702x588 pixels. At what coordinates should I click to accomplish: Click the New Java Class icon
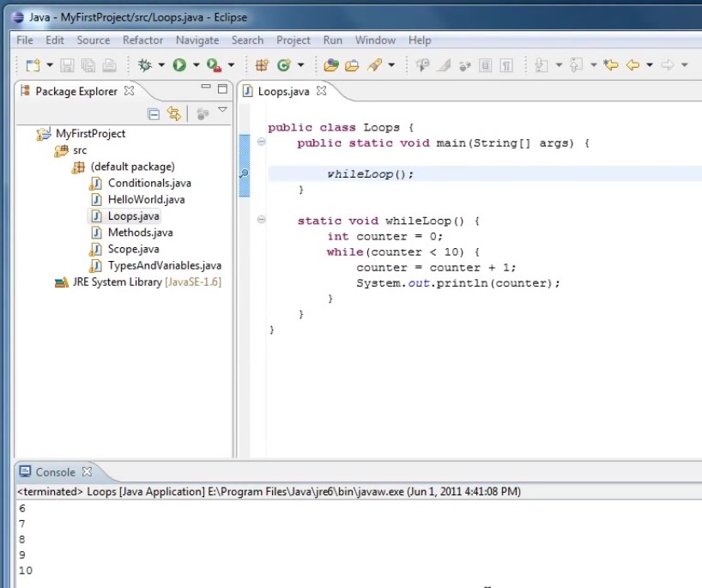pos(283,65)
